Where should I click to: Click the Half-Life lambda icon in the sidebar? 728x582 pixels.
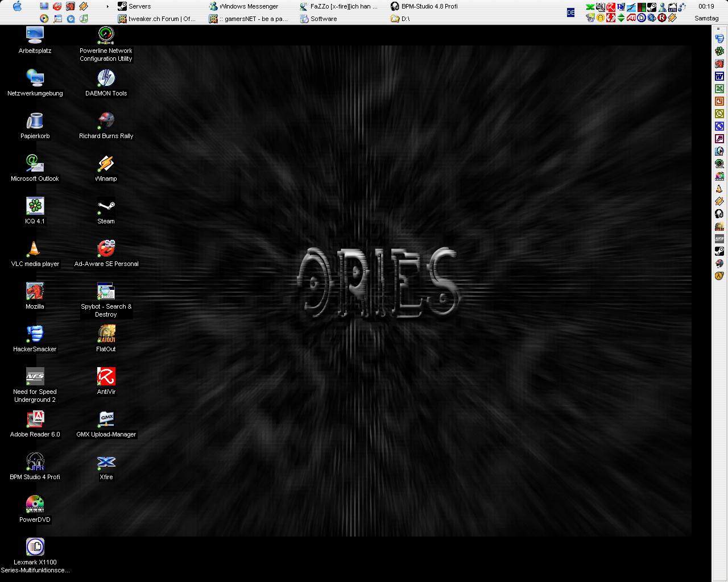[x=719, y=276]
